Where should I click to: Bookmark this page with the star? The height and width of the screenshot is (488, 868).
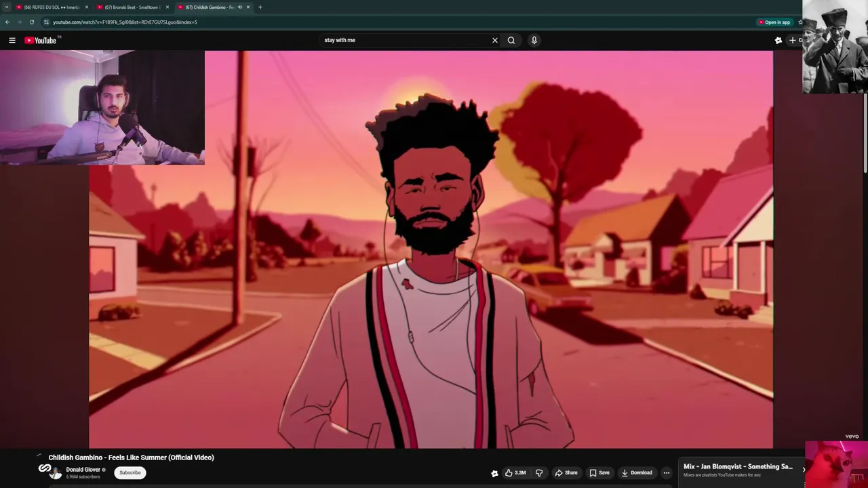[800, 22]
